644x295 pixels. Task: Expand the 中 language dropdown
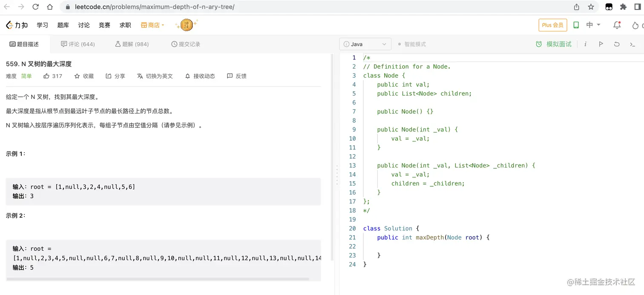[593, 25]
